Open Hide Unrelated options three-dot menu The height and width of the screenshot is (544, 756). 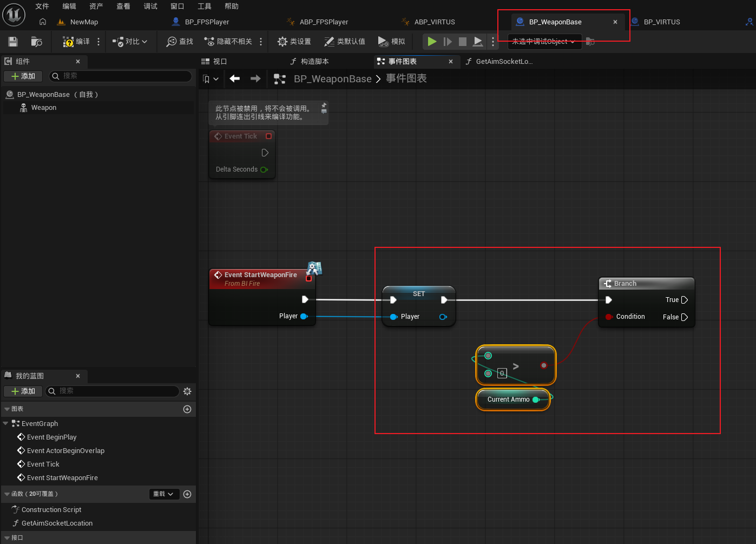[x=261, y=42]
